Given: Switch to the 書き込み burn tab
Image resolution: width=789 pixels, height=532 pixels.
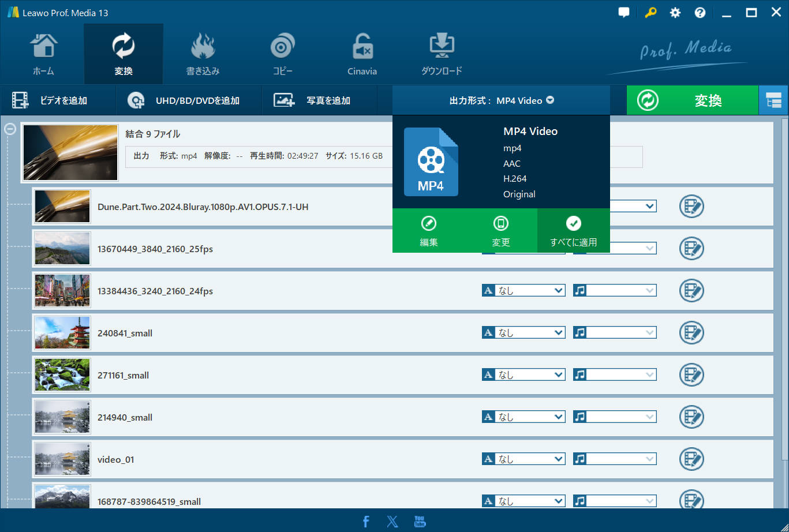Looking at the screenshot, I should tap(203, 55).
